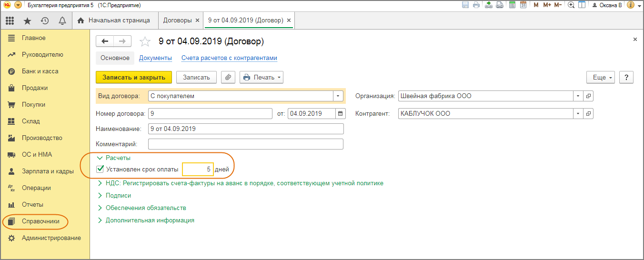644x260 pixels.
Task: Open the calculator icon
Action: [513, 5]
